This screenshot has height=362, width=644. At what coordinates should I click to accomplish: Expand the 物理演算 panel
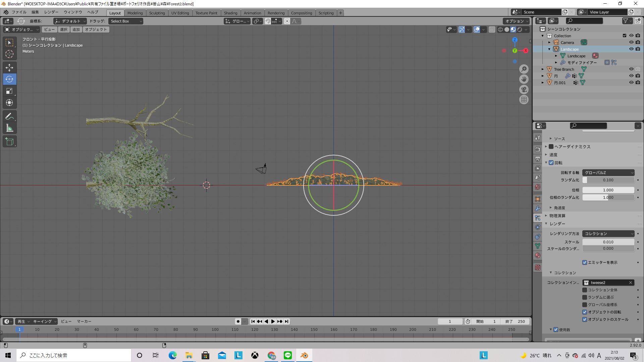click(x=557, y=216)
